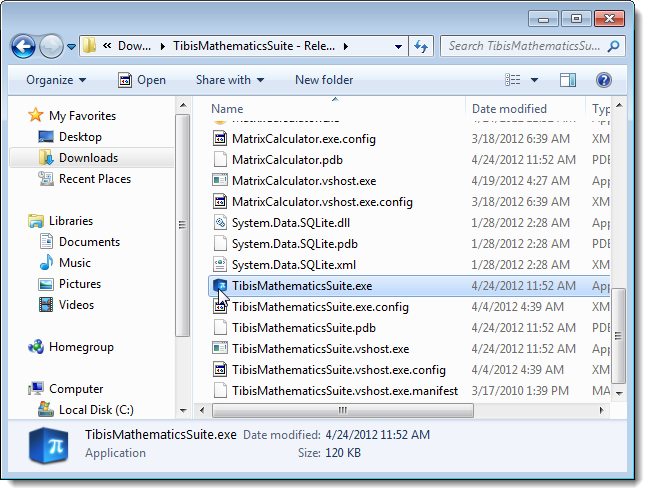Open the More view options dropdown
Viewport: 650px width, 495px height.
point(534,80)
